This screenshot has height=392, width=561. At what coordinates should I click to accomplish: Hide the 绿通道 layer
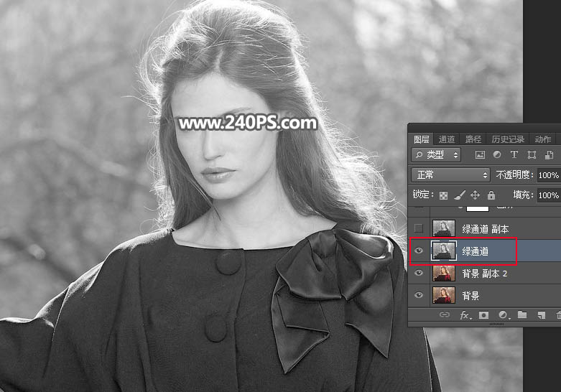point(419,251)
